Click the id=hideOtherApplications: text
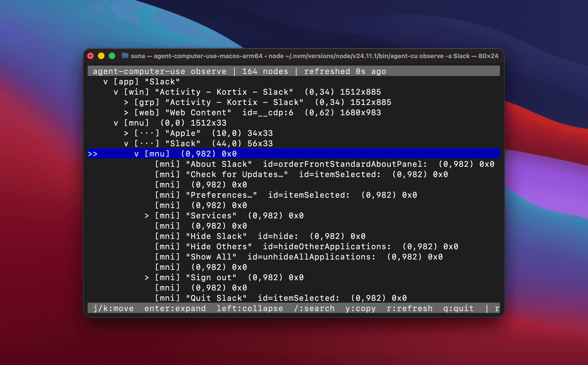 point(327,247)
